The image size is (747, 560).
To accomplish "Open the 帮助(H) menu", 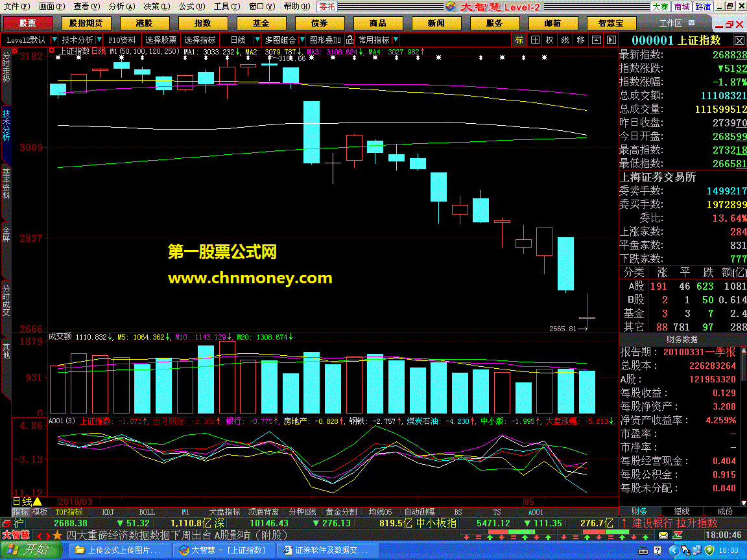I will [x=297, y=6].
